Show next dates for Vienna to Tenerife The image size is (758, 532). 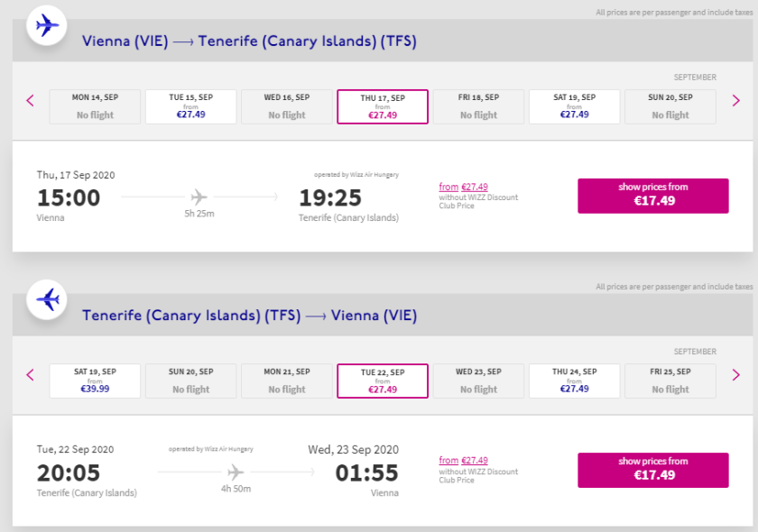(x=736, y=100)
